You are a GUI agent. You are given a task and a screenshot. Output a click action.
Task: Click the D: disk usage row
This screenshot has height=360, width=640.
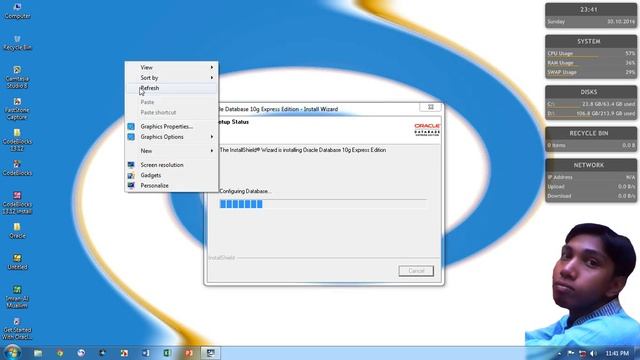[x=590, y=113]
